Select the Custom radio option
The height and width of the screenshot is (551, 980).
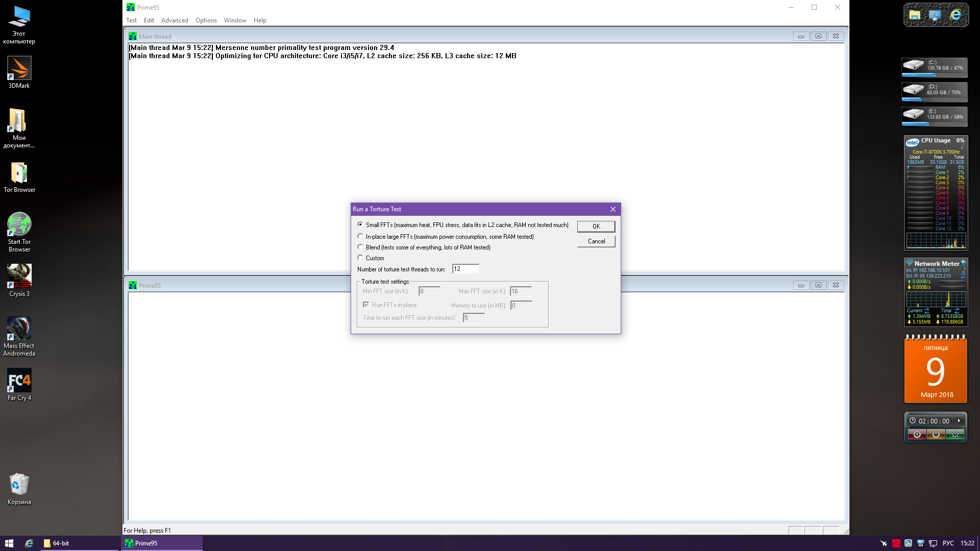coord(360,258)
